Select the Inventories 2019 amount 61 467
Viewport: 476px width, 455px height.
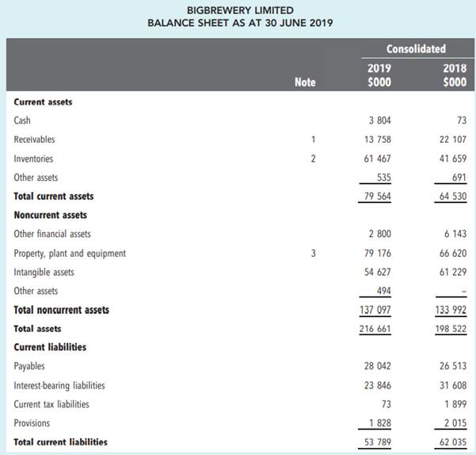click(x=376, y=159)
